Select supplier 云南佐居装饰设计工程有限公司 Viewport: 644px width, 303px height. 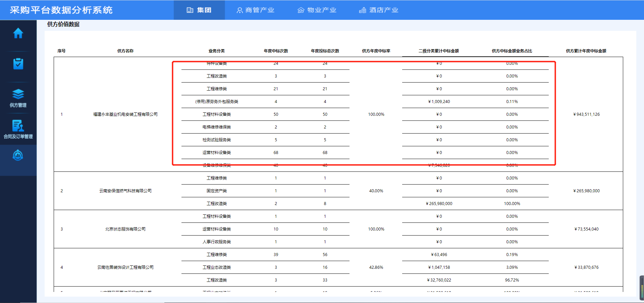pyautogui.click(x=125, y=267)
